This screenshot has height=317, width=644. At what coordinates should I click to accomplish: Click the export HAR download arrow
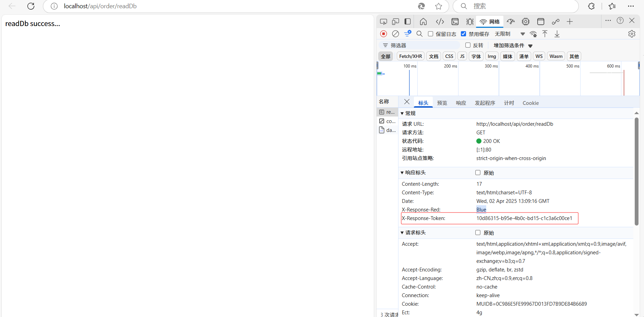point(557,34)
